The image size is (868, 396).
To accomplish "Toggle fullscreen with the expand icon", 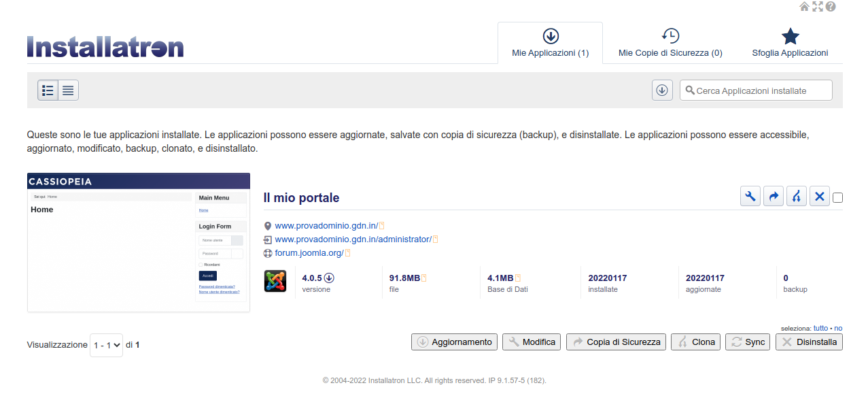I will coord(818,6).
